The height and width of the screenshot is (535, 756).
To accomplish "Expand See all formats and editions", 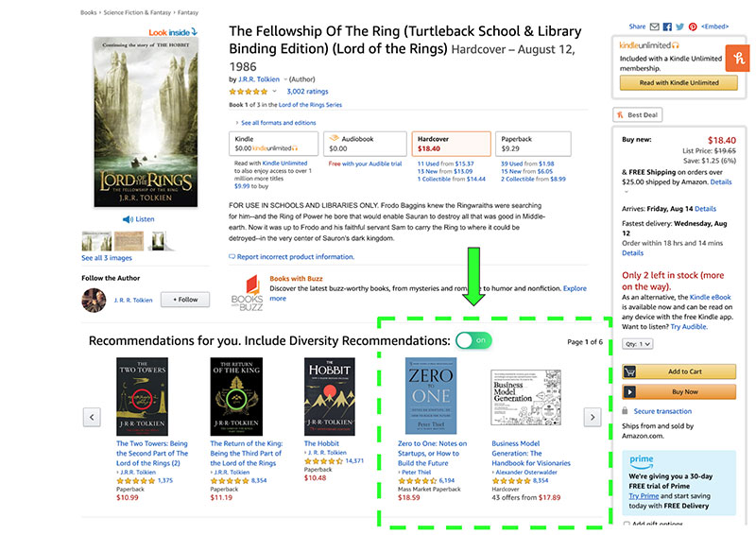I will (278, 123).
